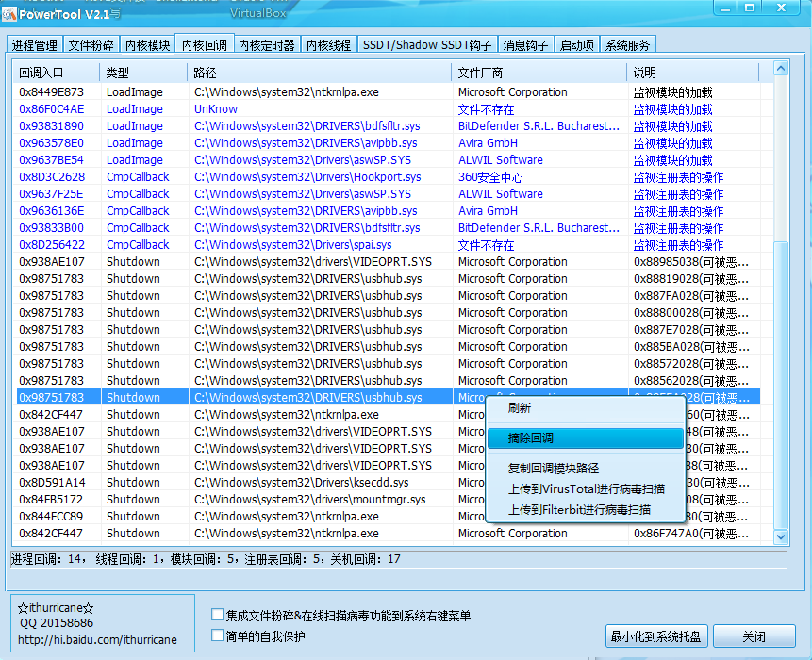
Task: Select the 0x9637BE54 aswSP.SYS row
Action: (x=388, y=160)
